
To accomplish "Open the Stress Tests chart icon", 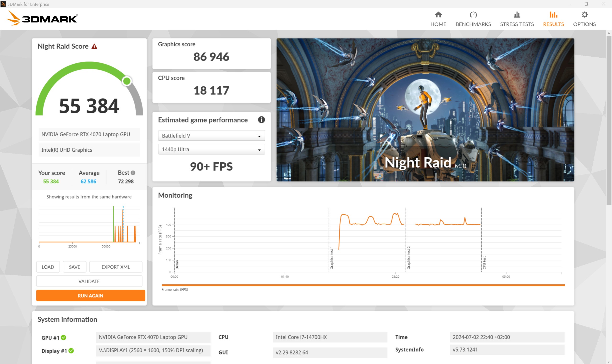I will 517,15.
